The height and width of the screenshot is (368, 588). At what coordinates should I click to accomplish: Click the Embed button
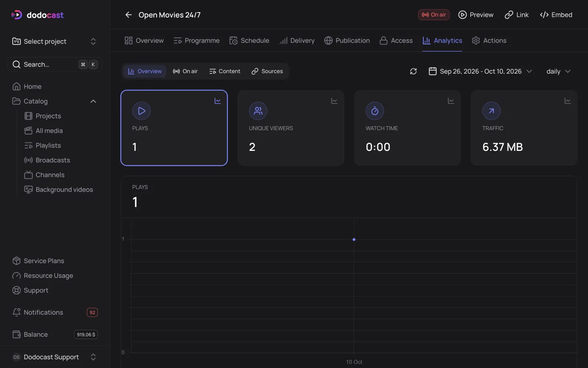[556, 15]
